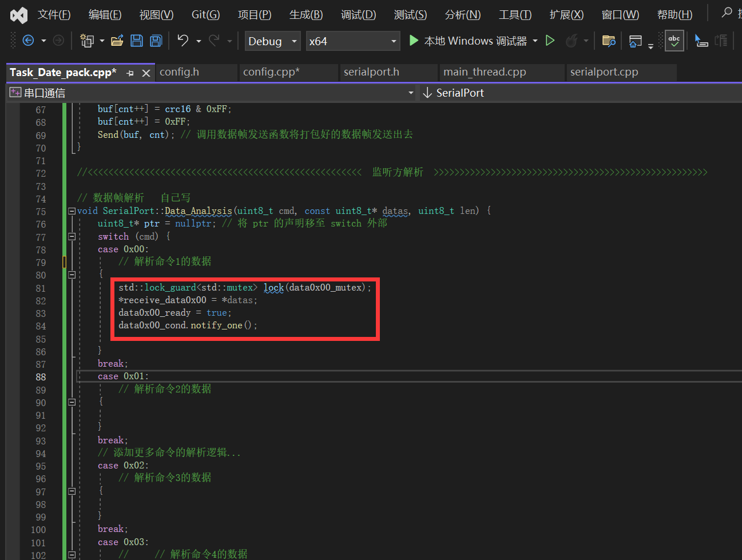This screenshot has height=560, width=742.
Task: Switch to the main_thread.cpp tab
Action: click(485, 72)
